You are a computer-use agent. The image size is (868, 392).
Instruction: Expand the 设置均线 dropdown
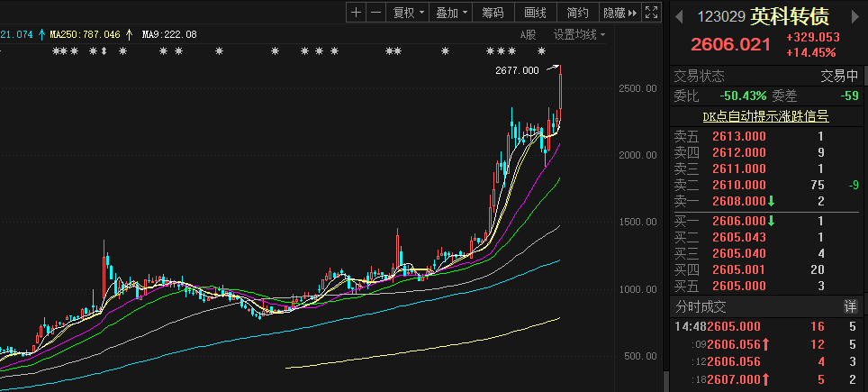pyautogui.click(x=578, y=34)
